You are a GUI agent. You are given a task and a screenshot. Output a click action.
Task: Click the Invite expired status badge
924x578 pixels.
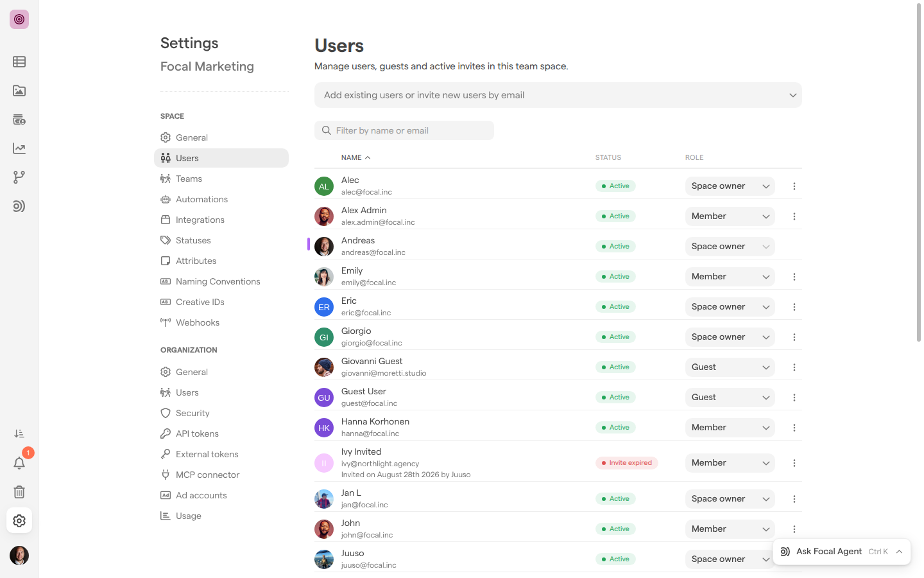(626, 463)
